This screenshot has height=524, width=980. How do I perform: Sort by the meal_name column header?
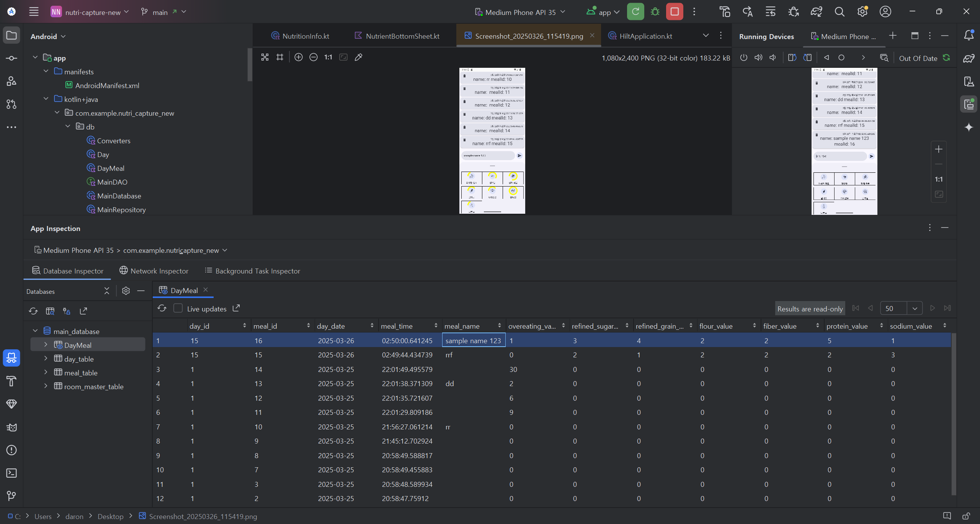pyautogui.click(x=474, y=326)
